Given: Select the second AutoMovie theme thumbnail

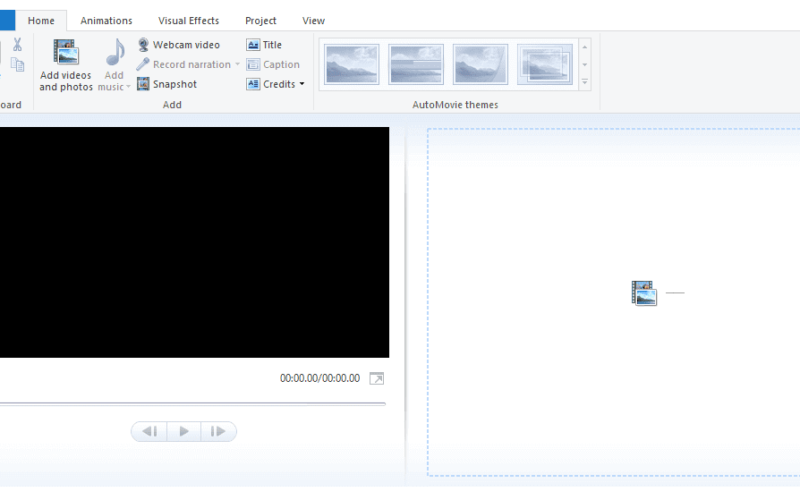Looking at the screenshot, I should tap(416, 64).
